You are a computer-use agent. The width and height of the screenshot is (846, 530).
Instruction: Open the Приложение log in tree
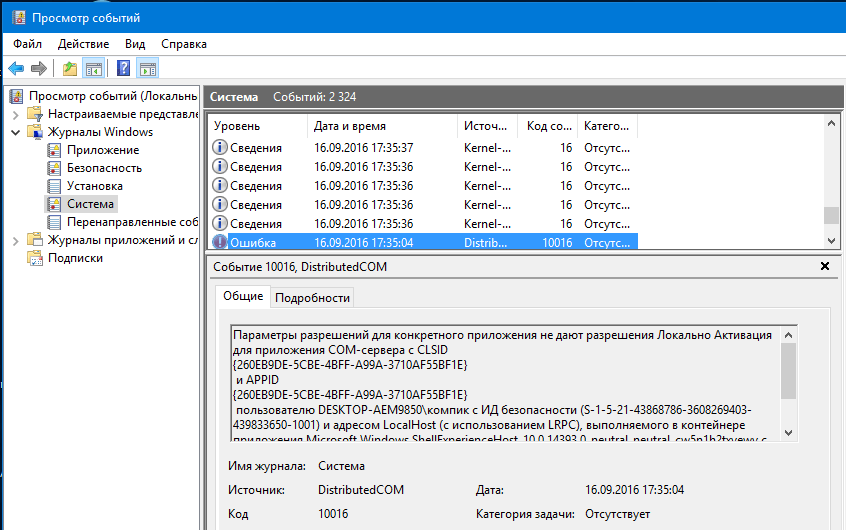click(x=103, y=150)
